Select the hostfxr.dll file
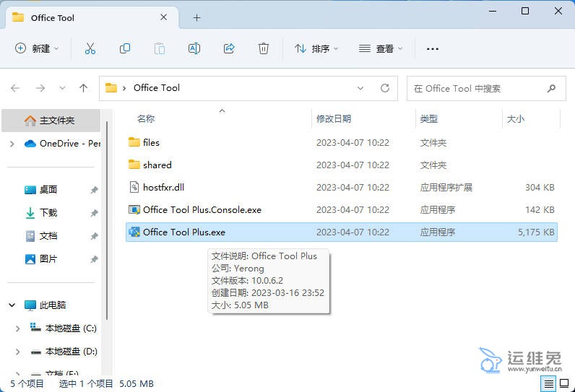 tap(163, 187)
